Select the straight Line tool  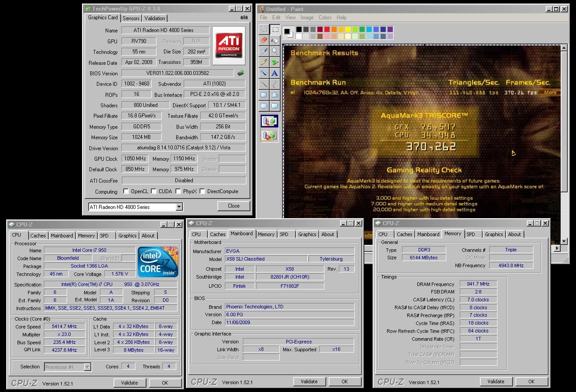point(264,84)
